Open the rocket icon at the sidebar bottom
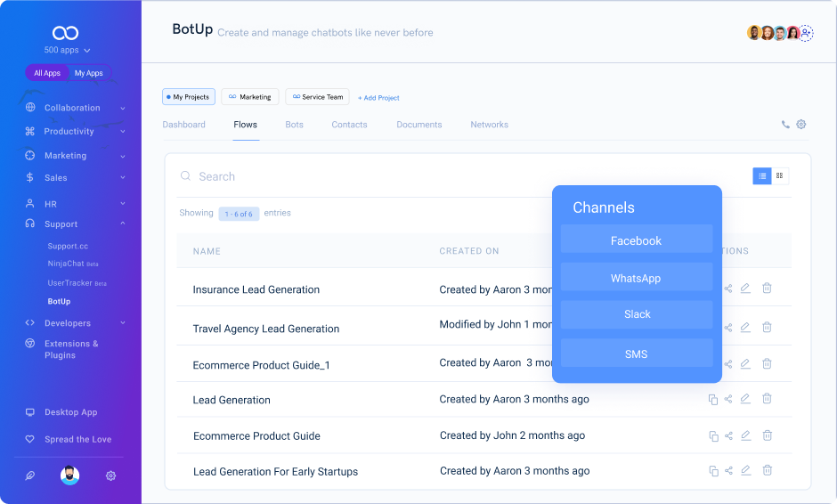Image resolution: width=837 pixels, height=504 pixels. click(x=29, y=476)
